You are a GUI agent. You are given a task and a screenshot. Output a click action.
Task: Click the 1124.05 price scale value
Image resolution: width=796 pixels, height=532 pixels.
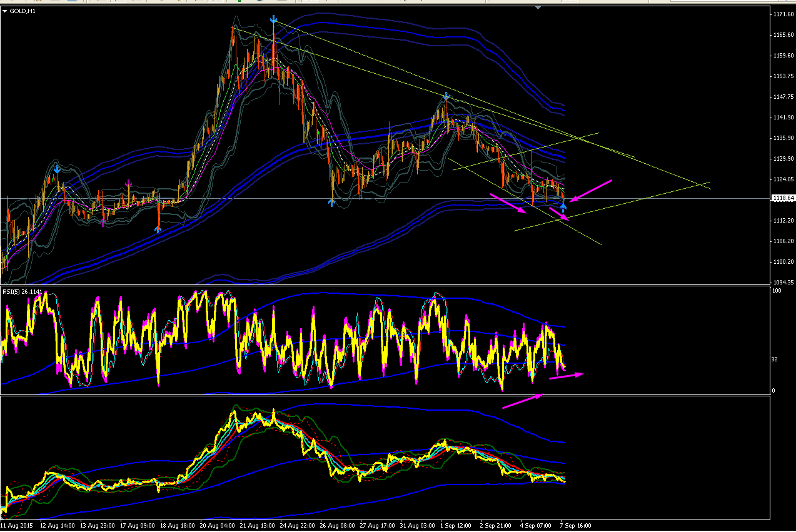coord(783,179)
